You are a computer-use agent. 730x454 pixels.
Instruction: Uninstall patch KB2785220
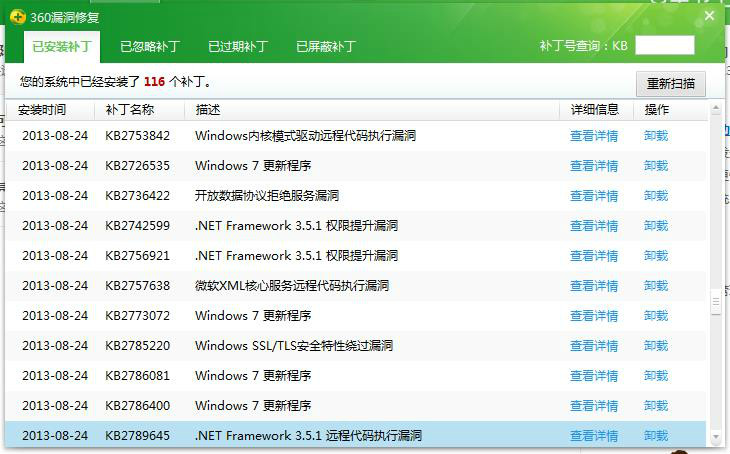pyautogui.click(x=656, y=346)
